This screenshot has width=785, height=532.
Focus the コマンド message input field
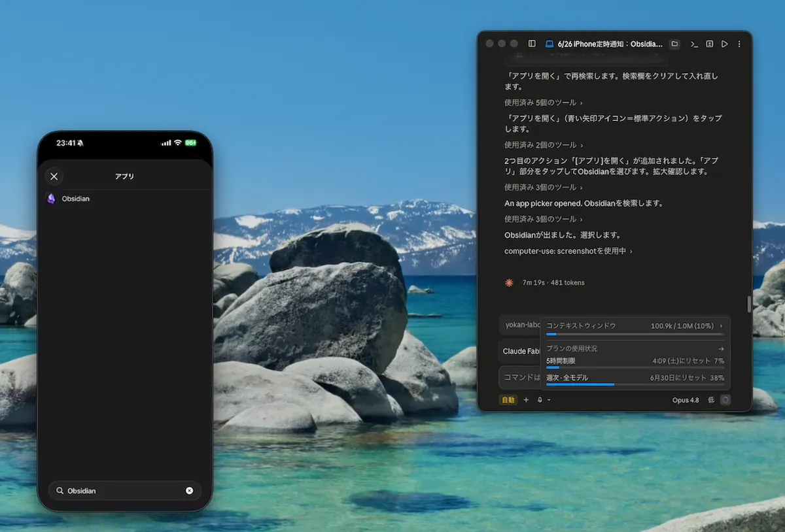pyautogui.click(x=521, y=378)
